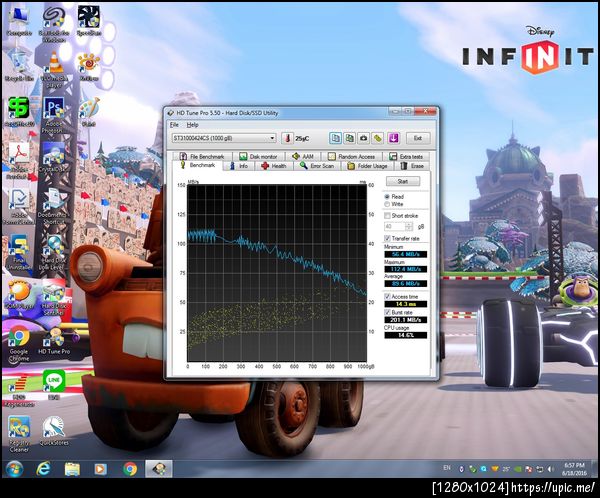Open Adobe Reader desktop shortcut
Viewport: 600px width, 498px height.
[18, 161]
